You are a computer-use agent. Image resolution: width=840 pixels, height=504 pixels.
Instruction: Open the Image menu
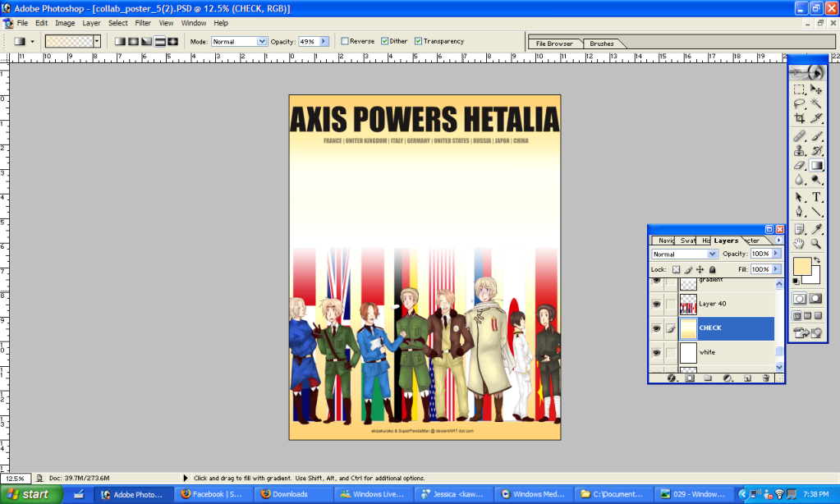[x=65, y=23]
